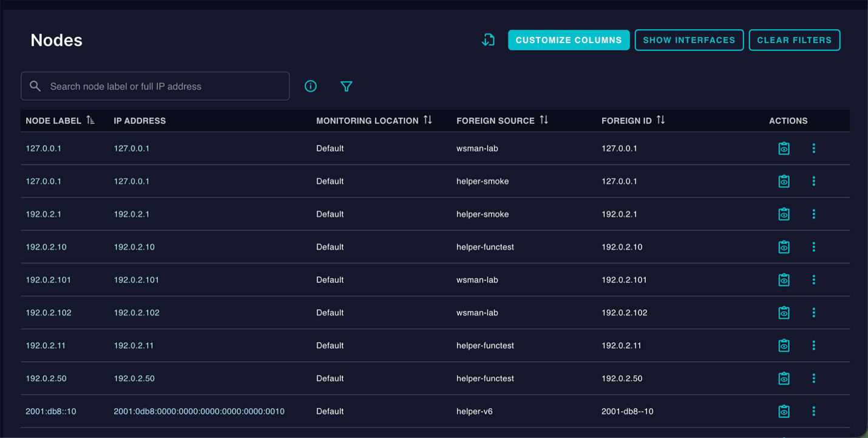Open node label link 192.0.2.10
This screenshot has width=868, height=438.
[46, 247]
